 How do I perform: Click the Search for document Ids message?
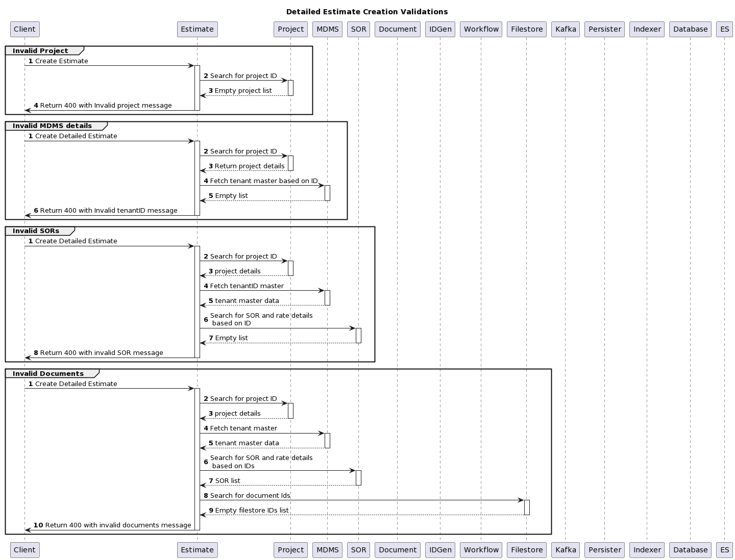click(x=250, y=496)
